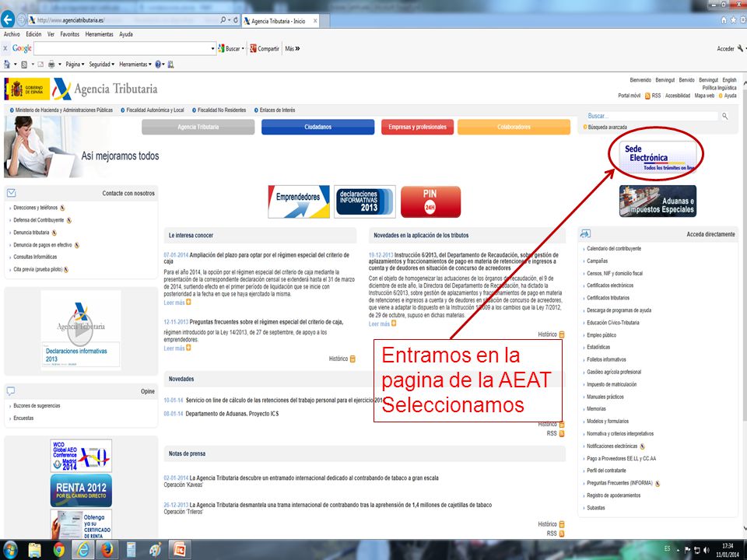Open the Denuncia tributaria link
The image size is (747, 560).
pos(31,233)
